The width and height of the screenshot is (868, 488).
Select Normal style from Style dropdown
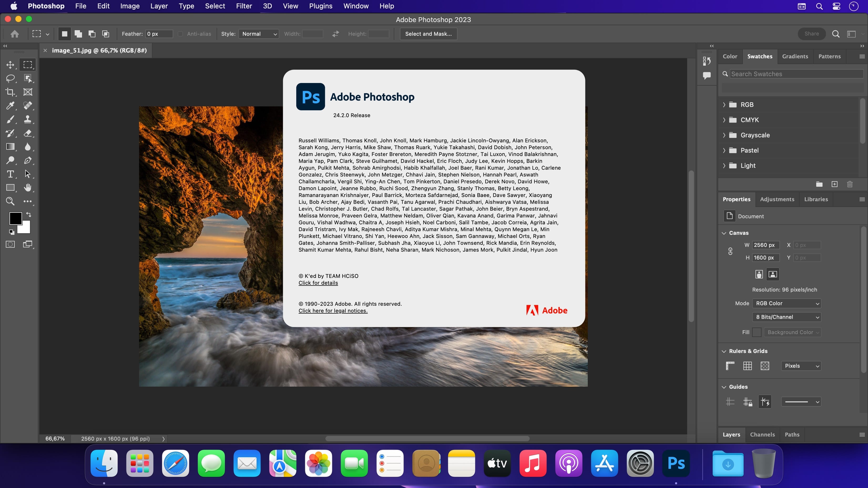tap(258, 34)
